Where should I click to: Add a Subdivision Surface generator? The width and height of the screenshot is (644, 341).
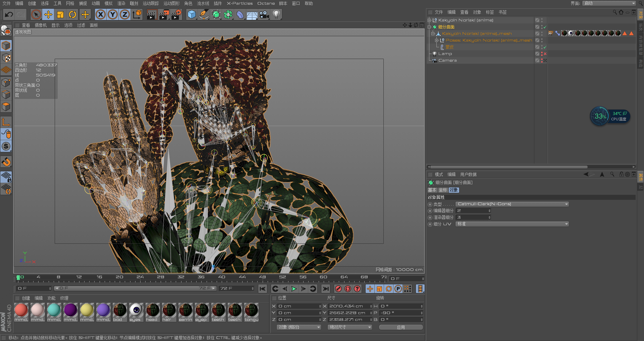coord(216,14)
